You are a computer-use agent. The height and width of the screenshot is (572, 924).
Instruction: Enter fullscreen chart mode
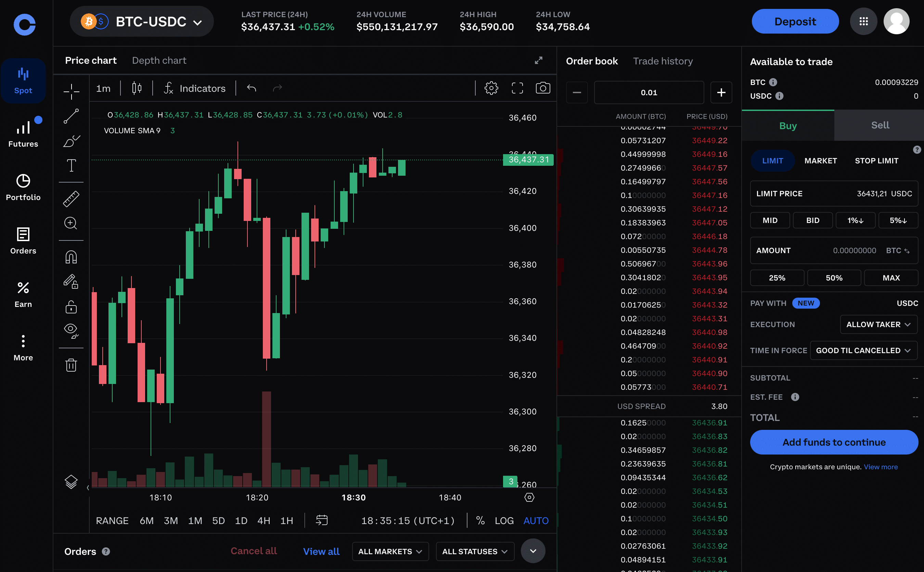point(517,88)
